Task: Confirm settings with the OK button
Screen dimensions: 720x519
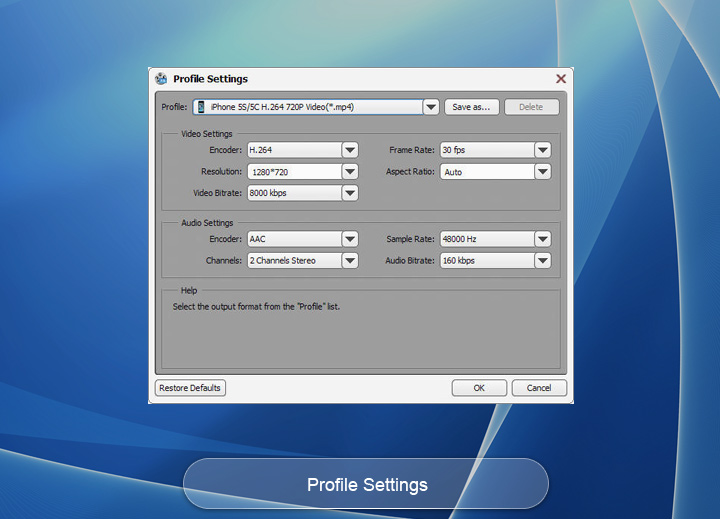Action: 479,388
